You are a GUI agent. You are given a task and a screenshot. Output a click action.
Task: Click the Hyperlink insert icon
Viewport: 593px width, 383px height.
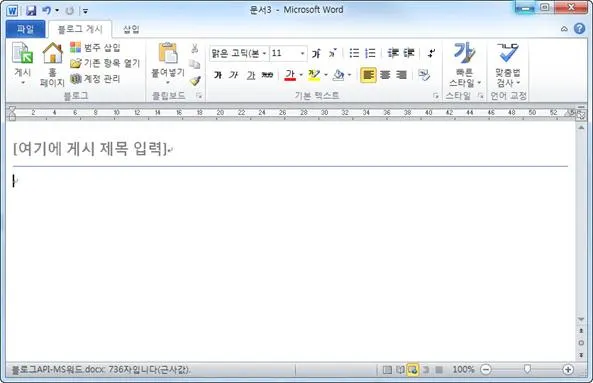click(424, 75)
